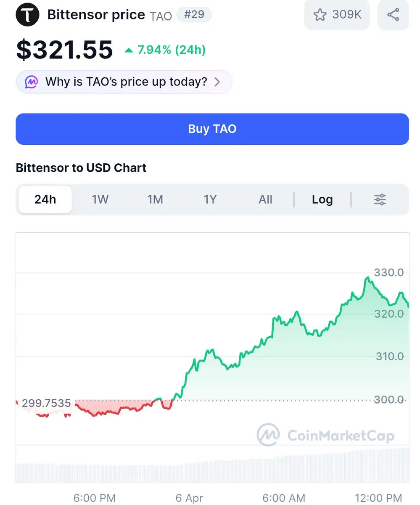
Task: Show the All time chart range
Action: (265, 199)
